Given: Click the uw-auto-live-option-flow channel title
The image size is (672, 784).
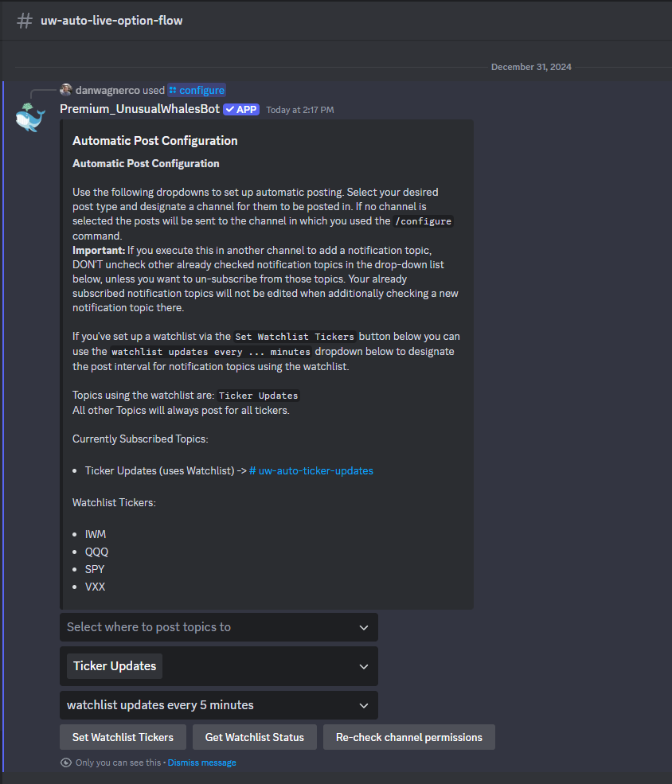Looking at the screenshot, I should click(x=111, y=21).
